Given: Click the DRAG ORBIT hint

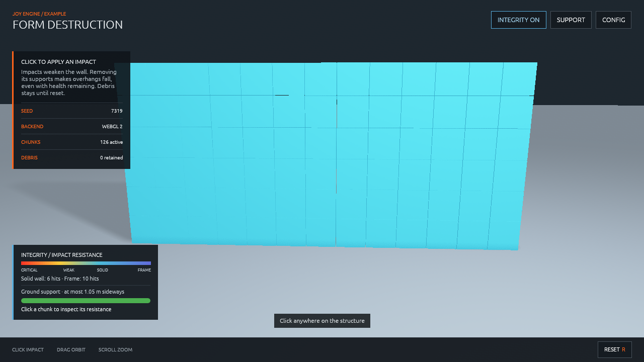Looking at the screenshot, I should point(71,349).
